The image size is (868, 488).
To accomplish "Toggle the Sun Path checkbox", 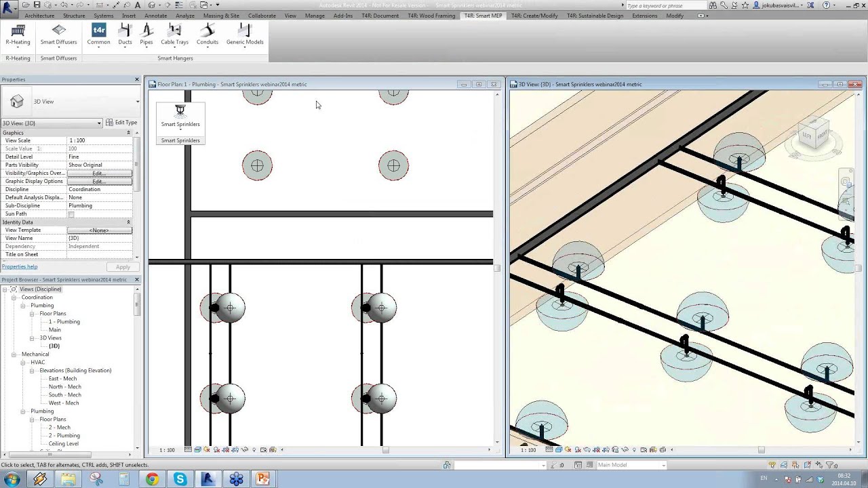I will point(71,214).
